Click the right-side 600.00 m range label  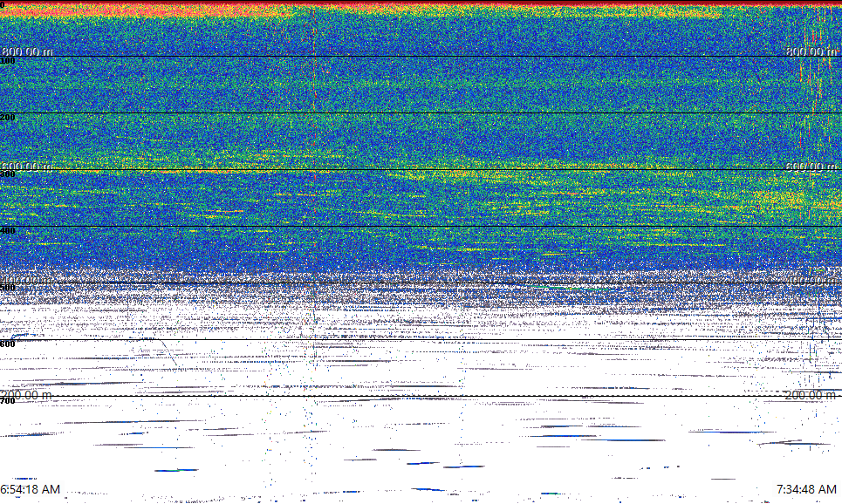pyautogui.click(x=812, y=167)
